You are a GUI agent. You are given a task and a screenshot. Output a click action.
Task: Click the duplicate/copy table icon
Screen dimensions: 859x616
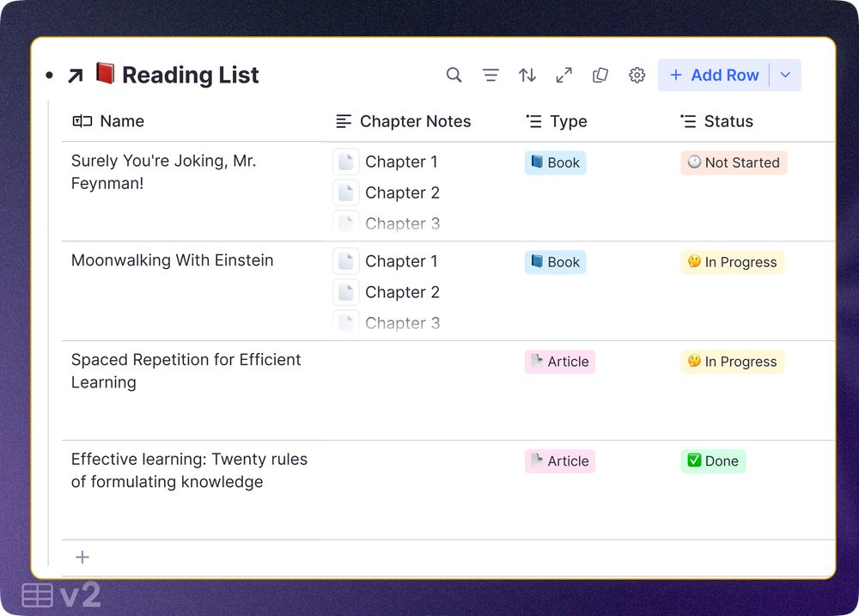600,75
